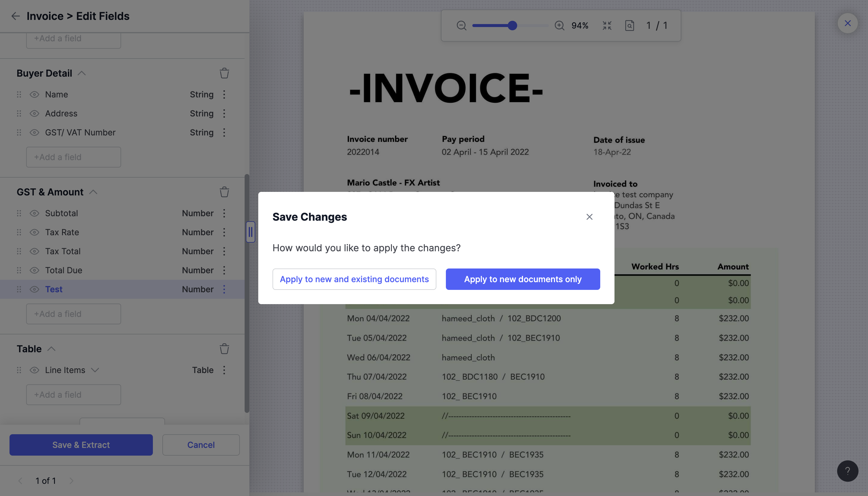This screenshot has height=496, width=868.
Task: Toggle visibility of Test field
Action: 34,290
